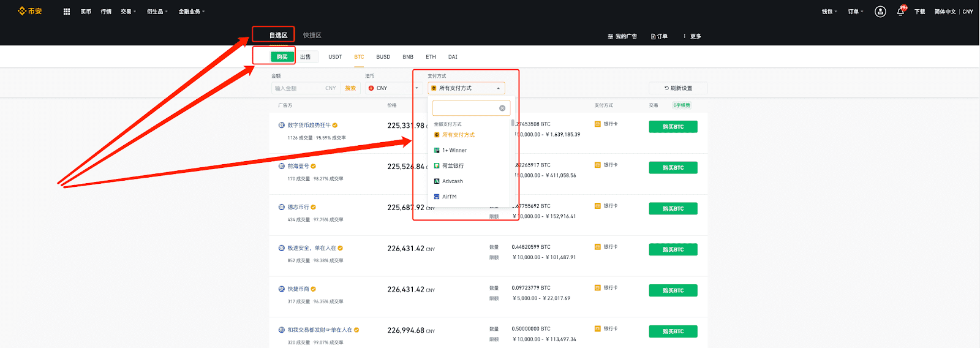Open the user account profile icon
The width and height of the screenshot is (980, 348).
[x=880, y=12]
